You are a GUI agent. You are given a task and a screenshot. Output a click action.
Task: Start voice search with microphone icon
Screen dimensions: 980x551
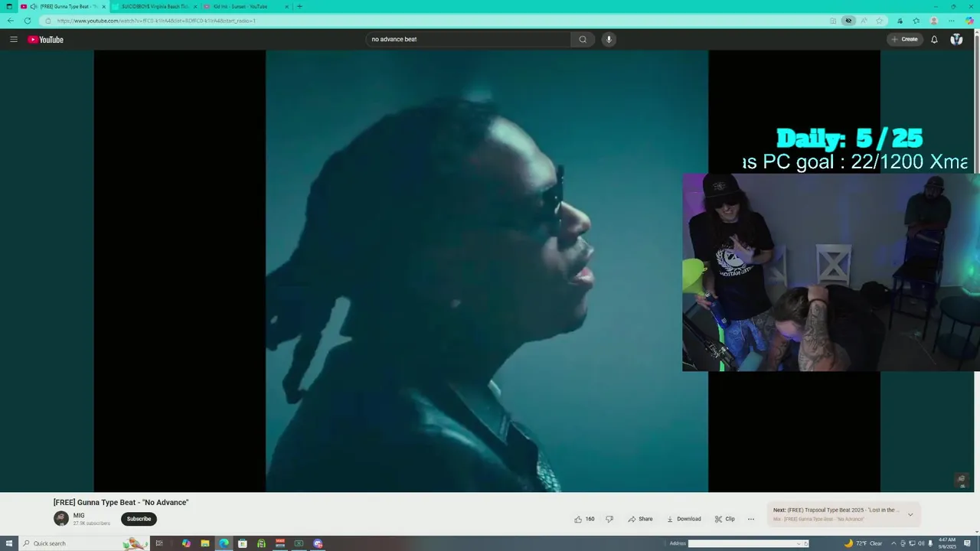point(609,39)
